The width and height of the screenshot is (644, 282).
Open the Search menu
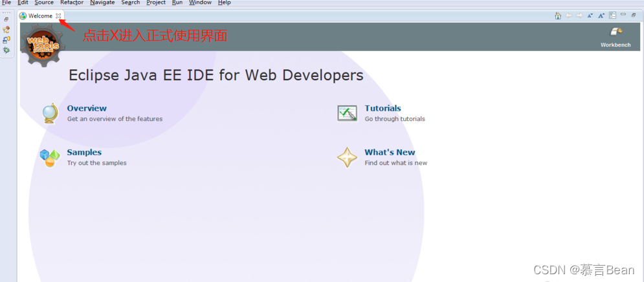(x=131, y=3)
